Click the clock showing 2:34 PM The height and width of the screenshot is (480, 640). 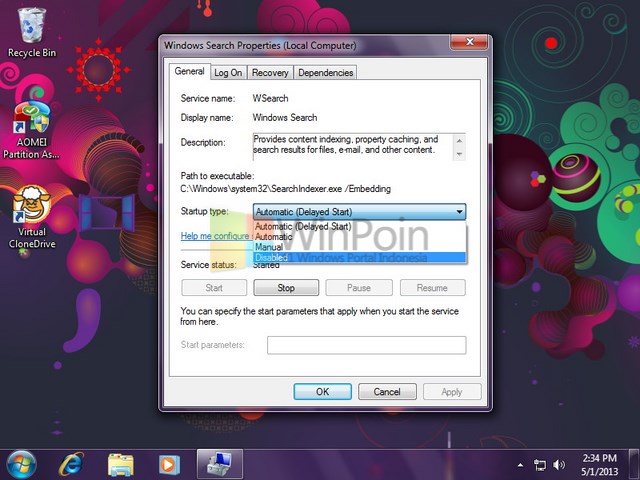pyautogui.click(x=599, y=464)
